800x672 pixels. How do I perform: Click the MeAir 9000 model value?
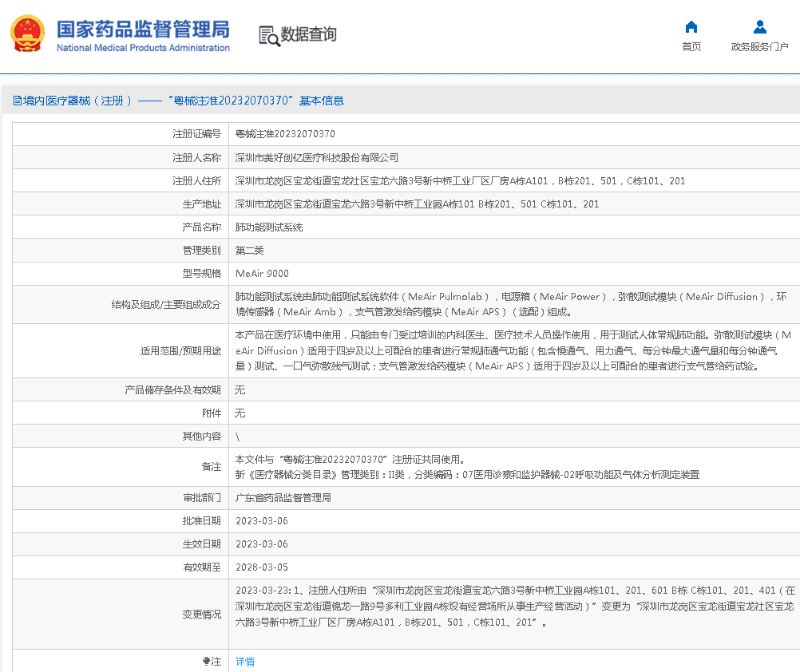262,274
